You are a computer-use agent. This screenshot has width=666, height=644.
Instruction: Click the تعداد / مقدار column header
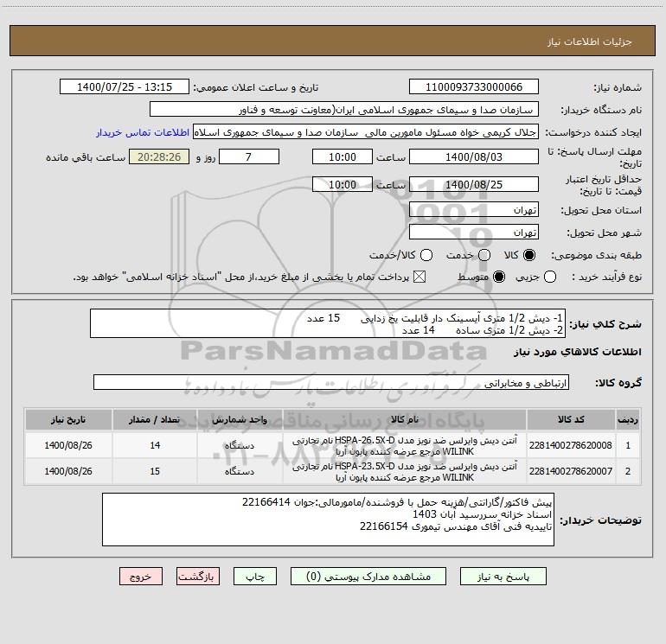coord(155,419)
